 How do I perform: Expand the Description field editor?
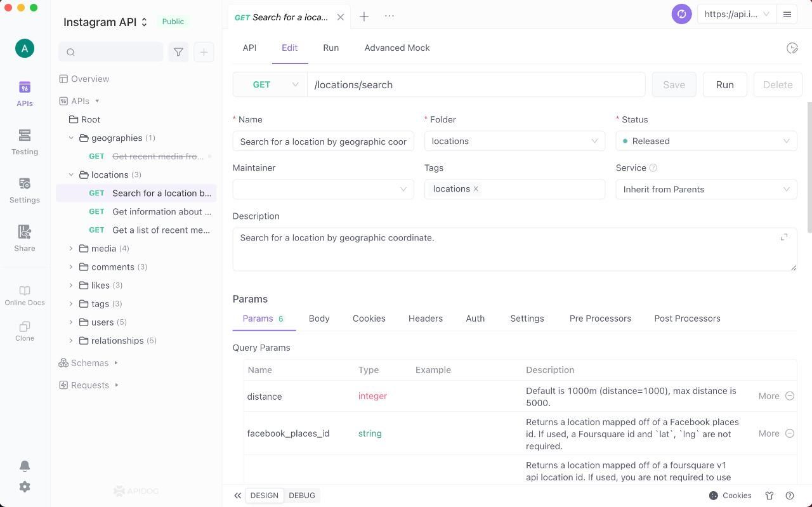tap(784, 237)
